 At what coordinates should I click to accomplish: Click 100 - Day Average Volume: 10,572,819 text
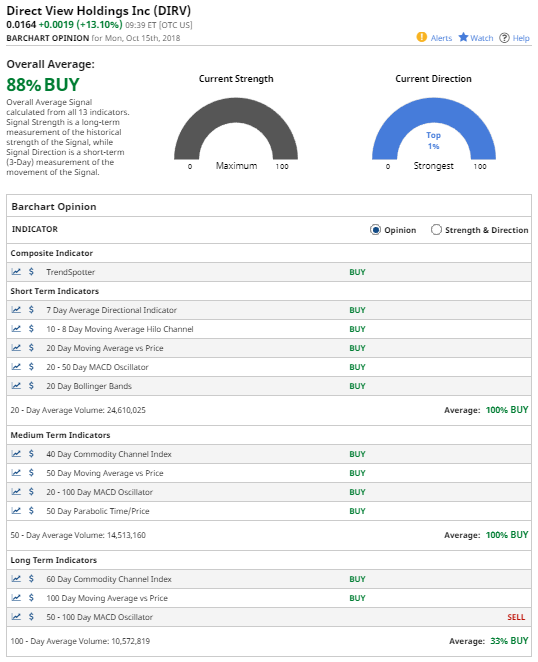tap(80, 641)
